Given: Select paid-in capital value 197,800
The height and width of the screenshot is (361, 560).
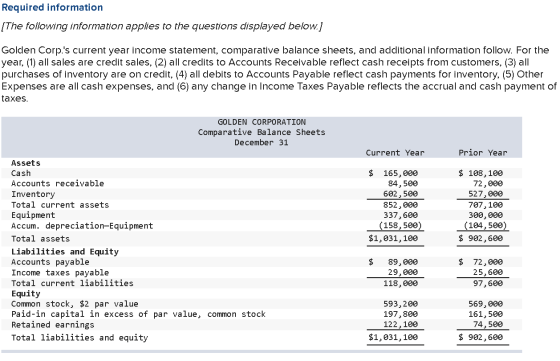Looking at the screenshot, I should point(400,314).
